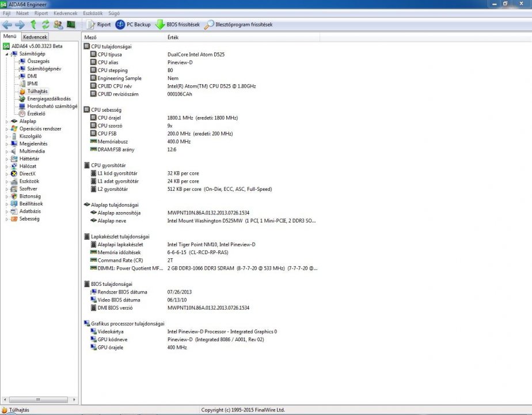Expand the Háttértár tree node
Screen dimensions: 532x415
[7, 159]
